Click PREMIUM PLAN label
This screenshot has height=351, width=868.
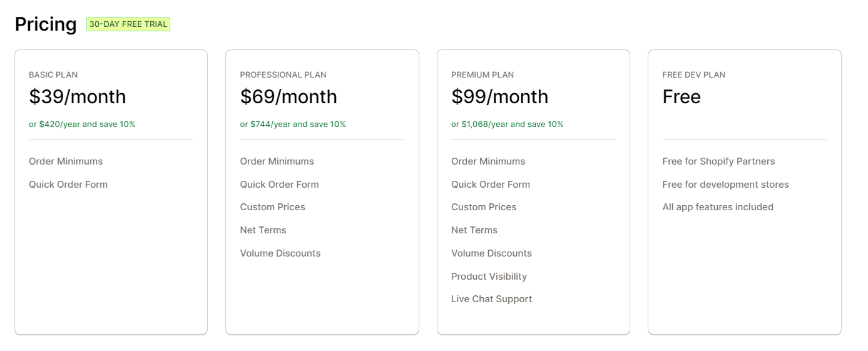483,74
